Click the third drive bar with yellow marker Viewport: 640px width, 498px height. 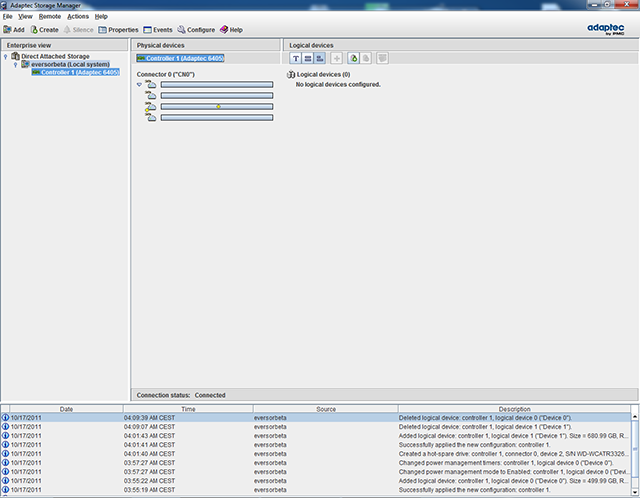[217, 107]
